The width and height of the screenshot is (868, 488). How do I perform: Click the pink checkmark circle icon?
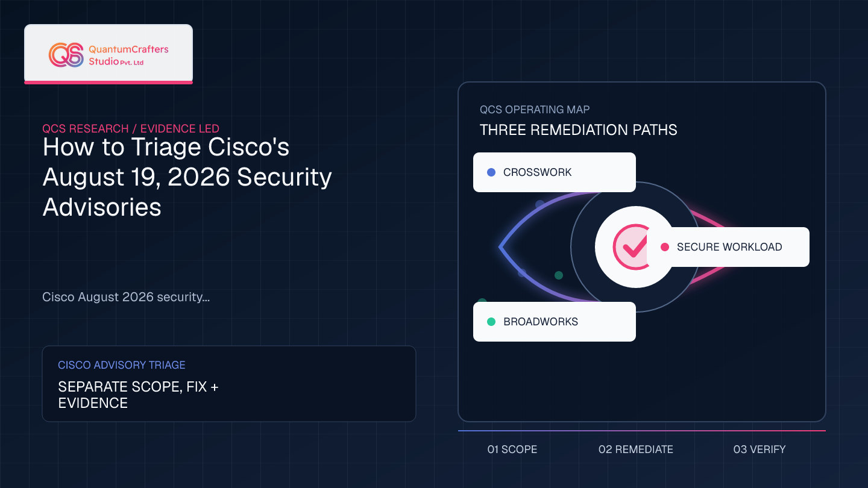click(630, 247)
